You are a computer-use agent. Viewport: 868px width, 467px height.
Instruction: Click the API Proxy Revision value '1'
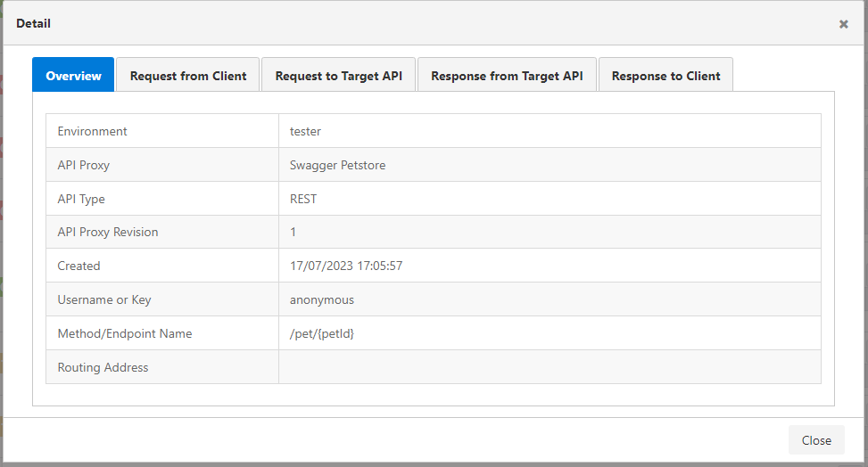pos(293,232)
